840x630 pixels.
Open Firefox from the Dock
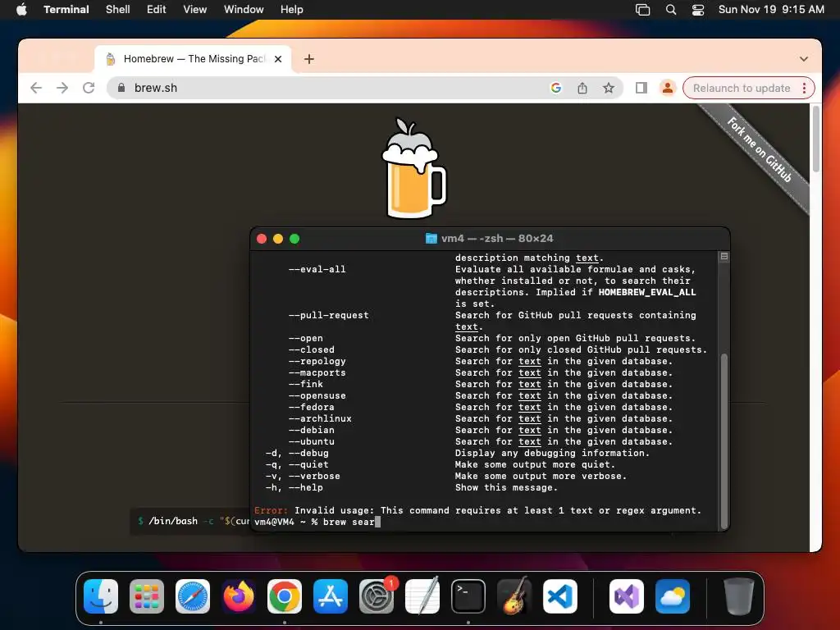pyautogui.click(x=239, y=596)
